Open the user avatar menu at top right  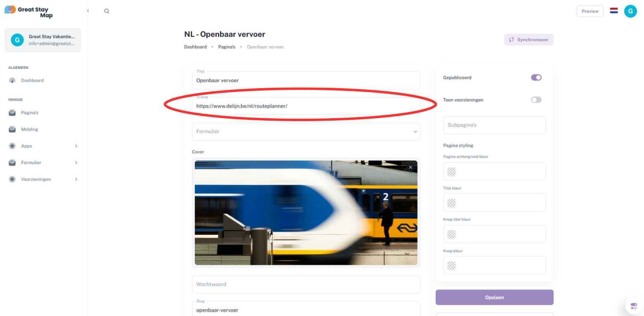pos(630,11)
